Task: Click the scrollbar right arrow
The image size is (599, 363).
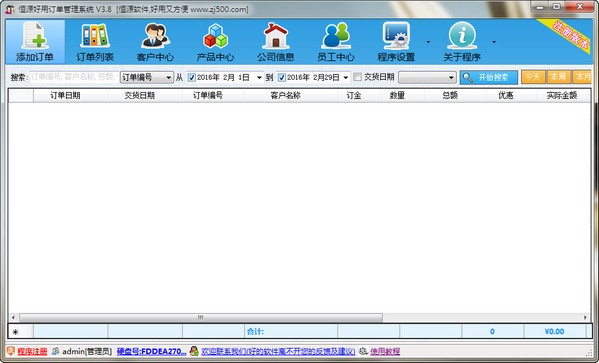Action: point(585,318)
